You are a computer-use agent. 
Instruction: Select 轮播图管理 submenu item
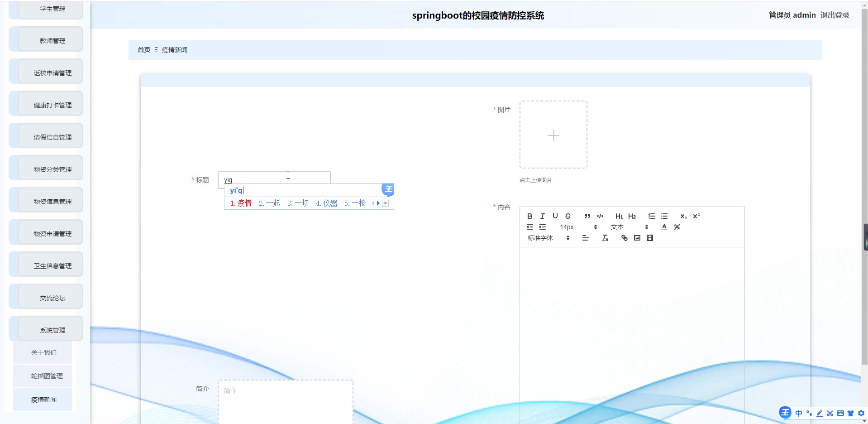point(43,376)
